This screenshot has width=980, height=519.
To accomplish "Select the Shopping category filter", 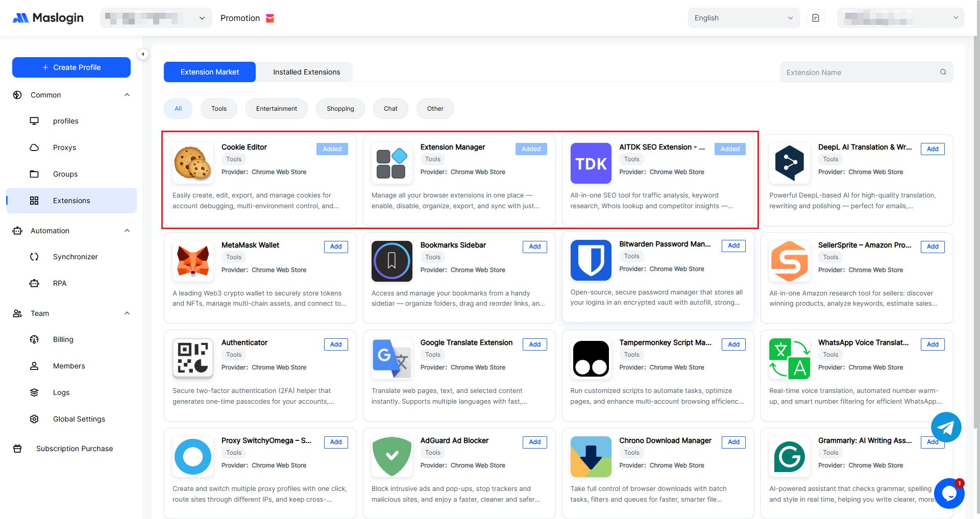I will [340, 109].
